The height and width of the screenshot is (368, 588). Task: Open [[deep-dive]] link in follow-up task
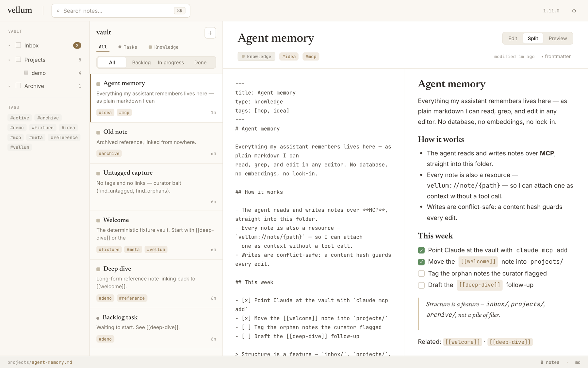pos(480,285)
